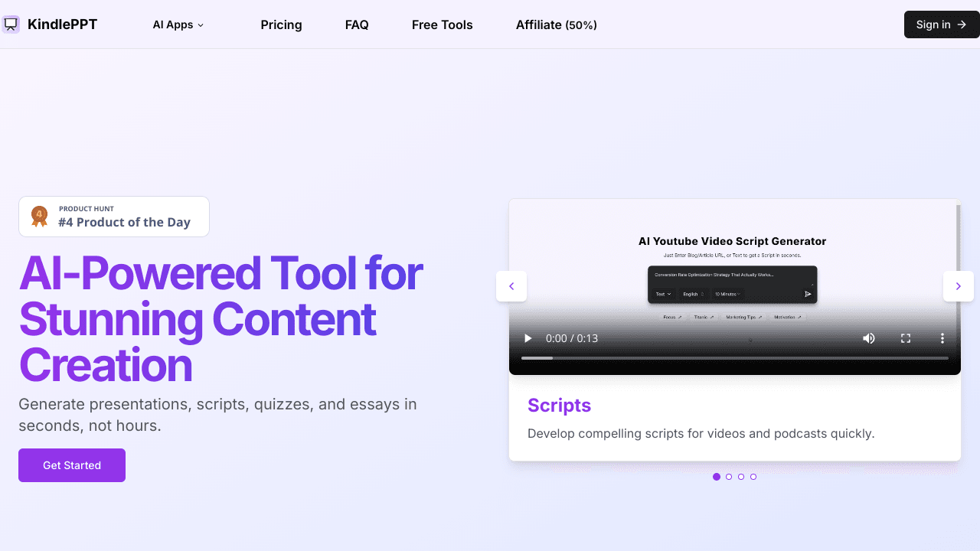980x551 pixels.
Task: Click the KindlePPT logo icon
Action: click(11, 24)
